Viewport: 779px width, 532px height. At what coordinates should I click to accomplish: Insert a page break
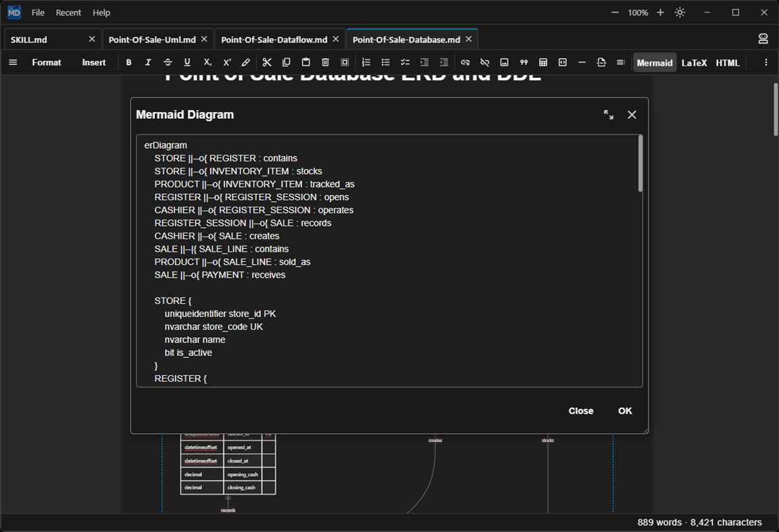pyautogui.click(x=601, y=63)
